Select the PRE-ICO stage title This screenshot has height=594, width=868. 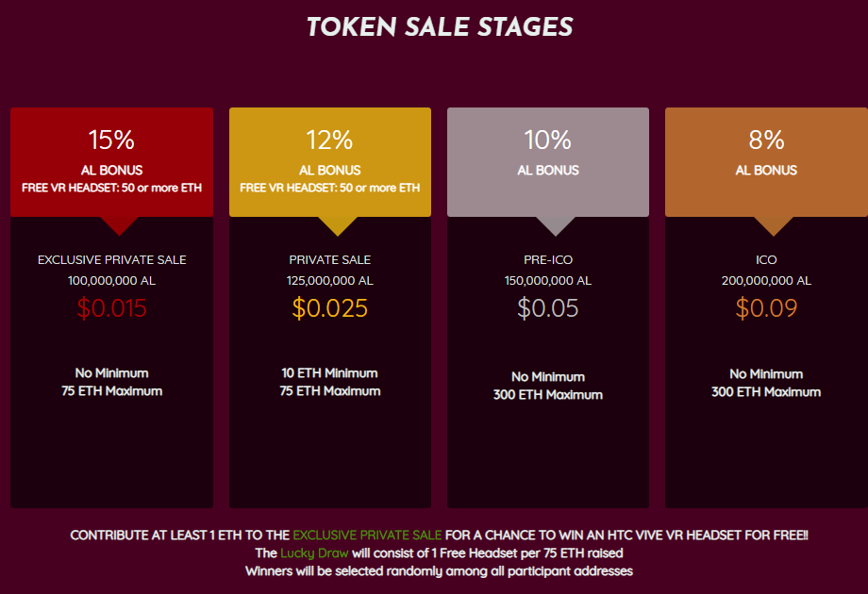(548, 259)
